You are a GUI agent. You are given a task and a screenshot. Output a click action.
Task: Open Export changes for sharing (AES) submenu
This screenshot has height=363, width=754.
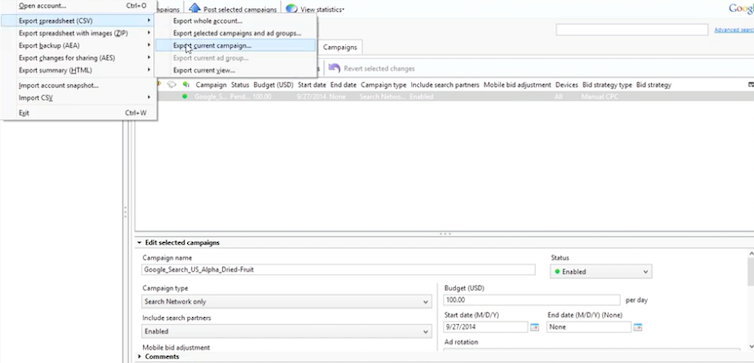click(x=79, y=58)
